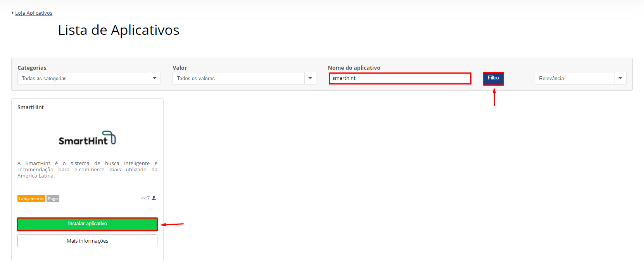This screenshot has width=644, height=274.
Task: Open the Relevância sort dropdown
Action: (x=580, y=78)
